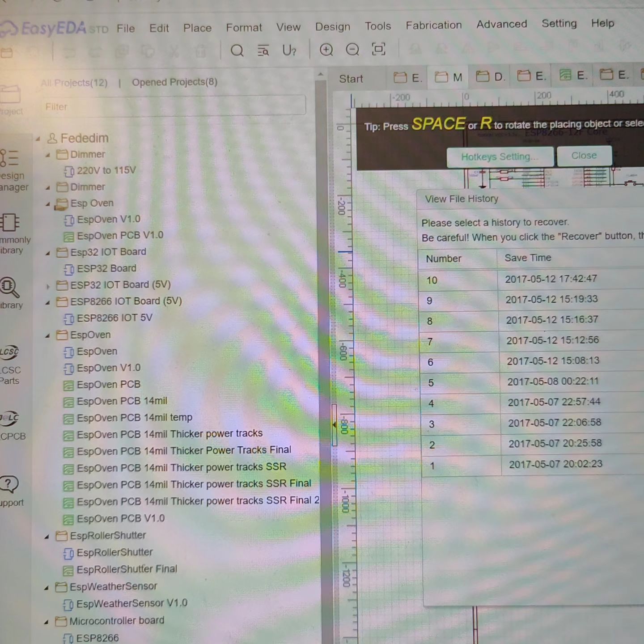Image resolution: width=644 pixels, height=644 pixels.
Task: Collapse the EspRollerShutter folder
Action: 47,537
